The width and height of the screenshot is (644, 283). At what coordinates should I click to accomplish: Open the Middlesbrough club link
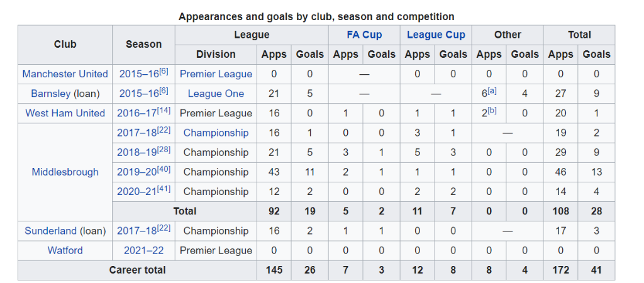click(65, 172)
